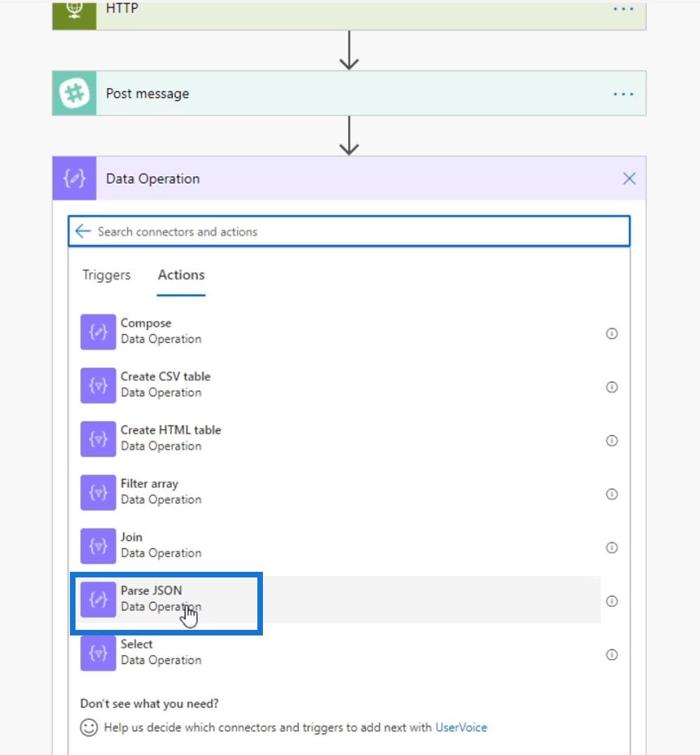Image resolution: width=700 pixels, height=755 pixels.
Task: Show info for Filter array action
Action: [612, 494]
